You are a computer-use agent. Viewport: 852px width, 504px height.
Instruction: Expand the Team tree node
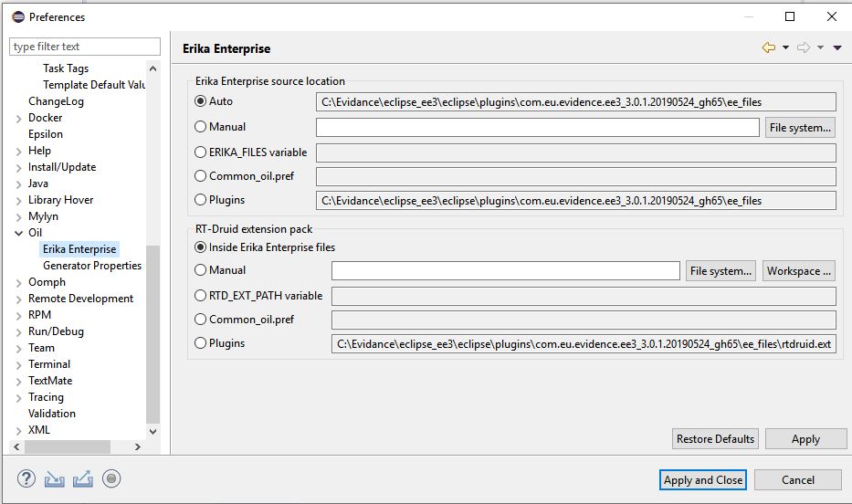pyautogui.click(x=18, y=349)
